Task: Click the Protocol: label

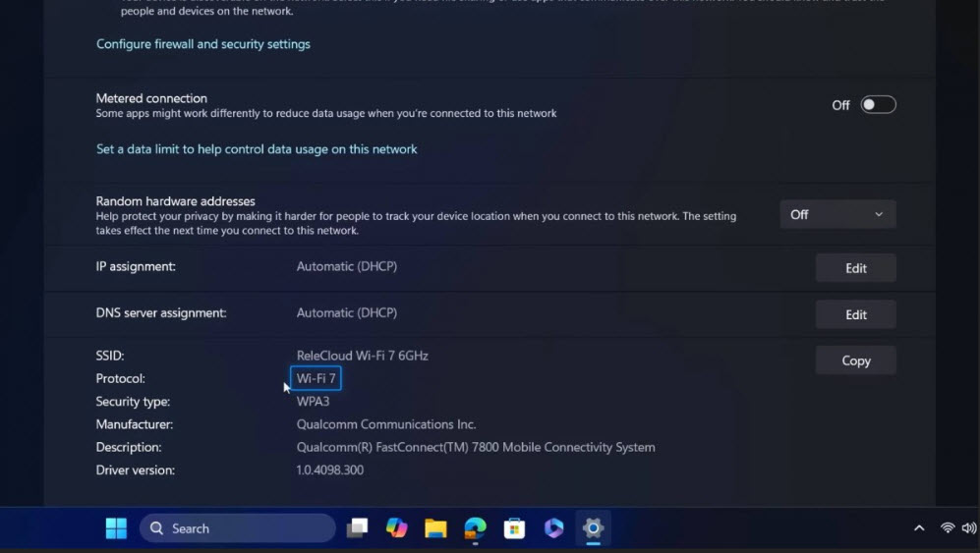Action: tap(120, 379)
